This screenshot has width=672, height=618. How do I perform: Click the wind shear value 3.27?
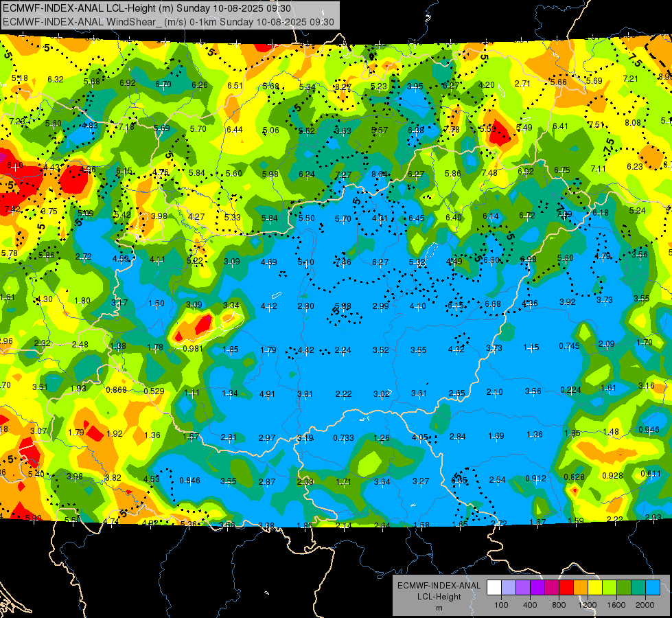click(x=420, y=481)
